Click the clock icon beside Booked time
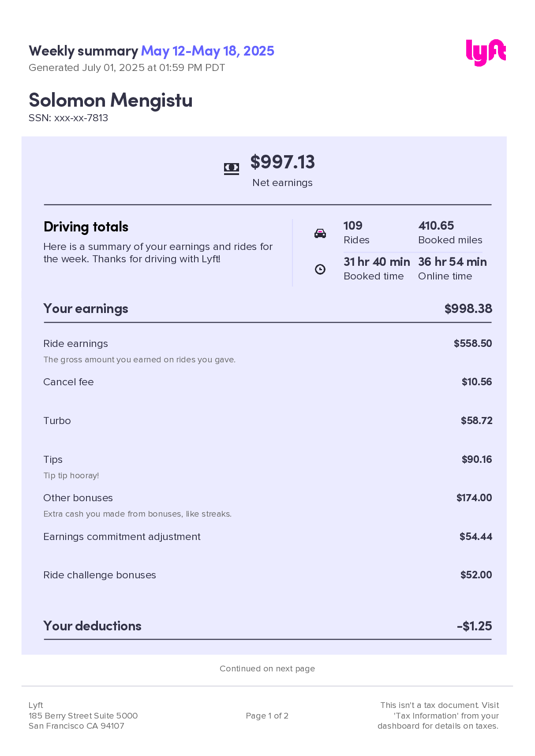 (320, 269)
